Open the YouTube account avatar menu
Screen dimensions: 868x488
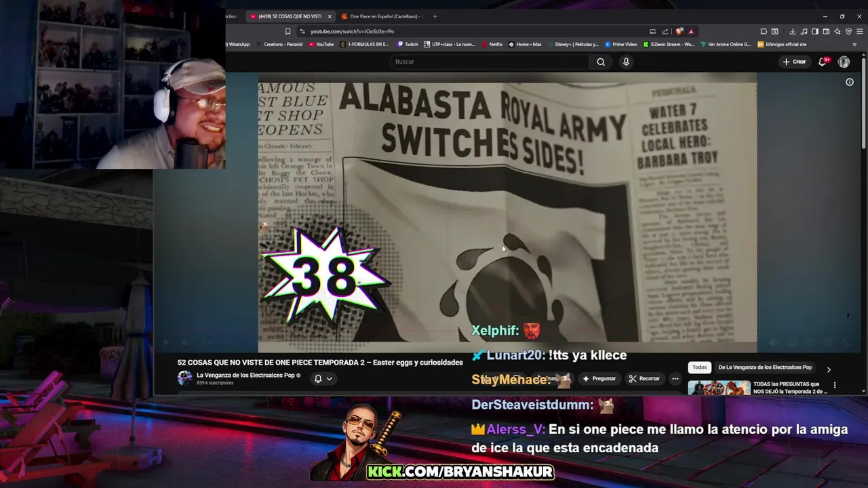coord(844,62)
